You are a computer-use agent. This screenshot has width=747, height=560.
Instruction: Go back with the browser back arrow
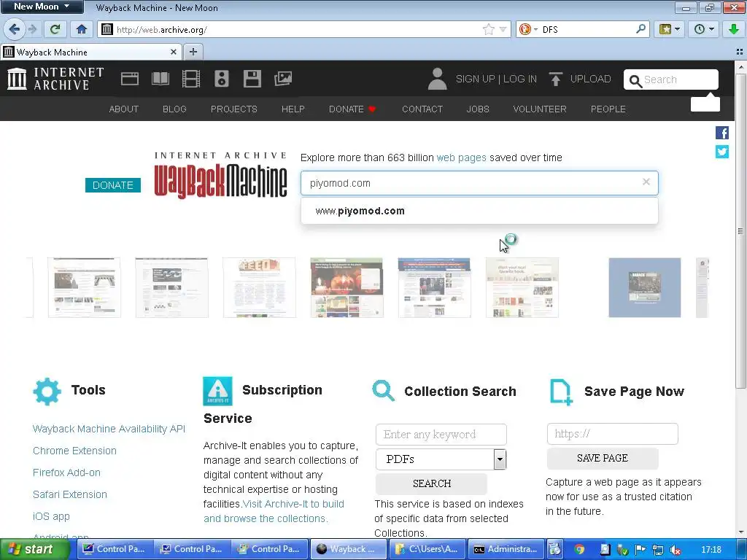(x=15, y=29)
